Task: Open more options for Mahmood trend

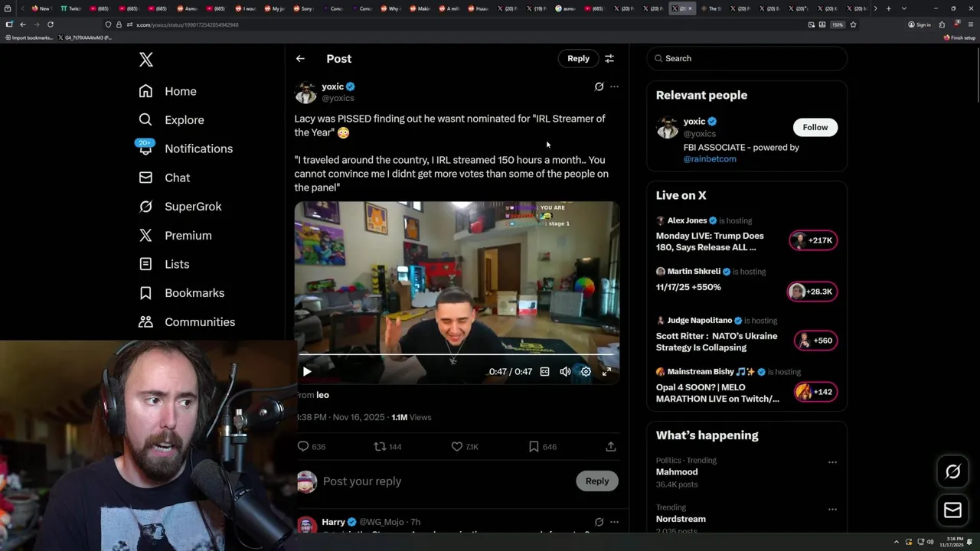Action: (x=832, y=462)
